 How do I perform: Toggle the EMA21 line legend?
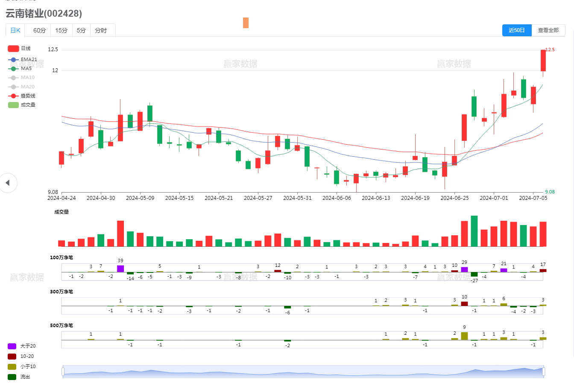22,59
